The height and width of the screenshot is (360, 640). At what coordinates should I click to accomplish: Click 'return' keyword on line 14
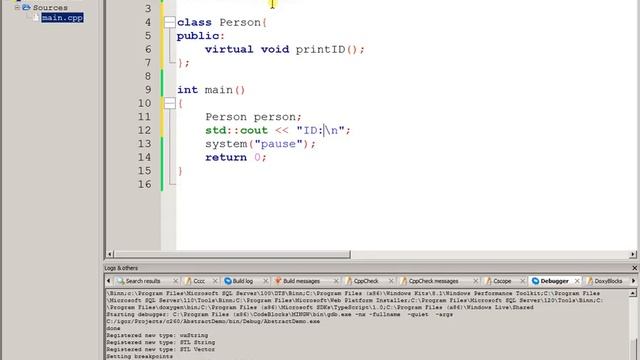click(226, 157)
